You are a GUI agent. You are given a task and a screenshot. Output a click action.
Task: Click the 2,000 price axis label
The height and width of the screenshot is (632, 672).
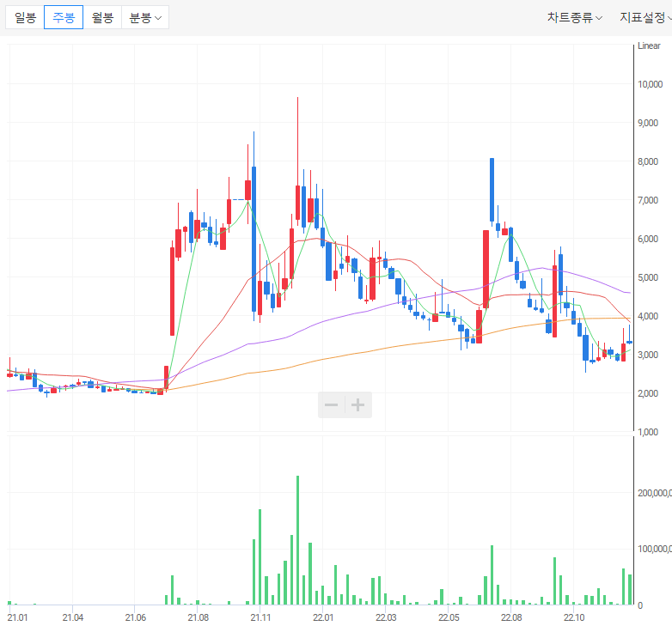pyautogui.click(x=648, y=393)
